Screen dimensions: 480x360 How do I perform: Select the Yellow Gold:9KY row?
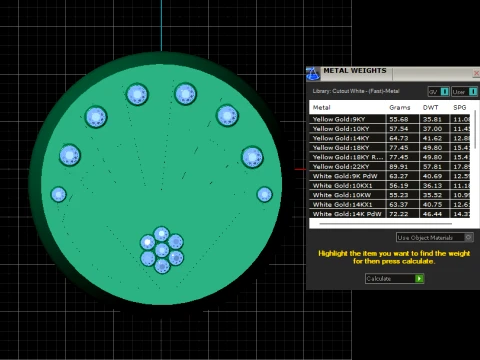(x=389, y=119)
